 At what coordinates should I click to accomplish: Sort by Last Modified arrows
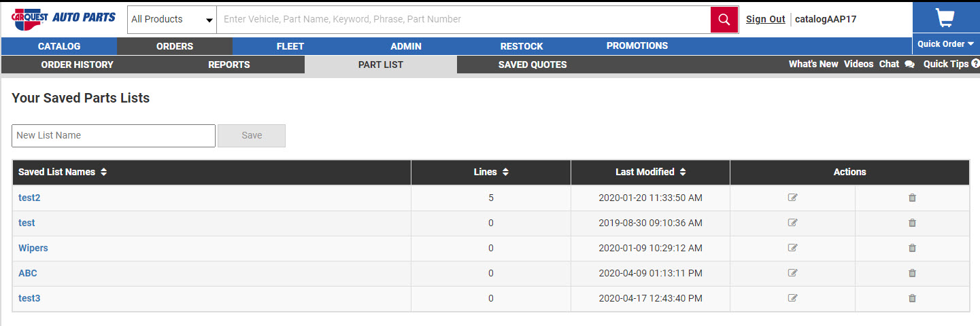683,173
